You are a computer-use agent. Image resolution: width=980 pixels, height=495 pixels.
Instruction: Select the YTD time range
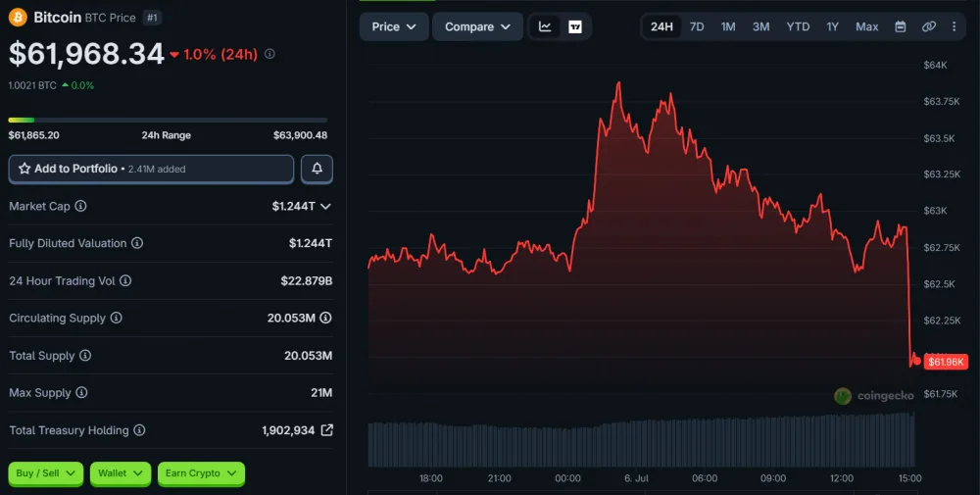click(x=798, y=26)
